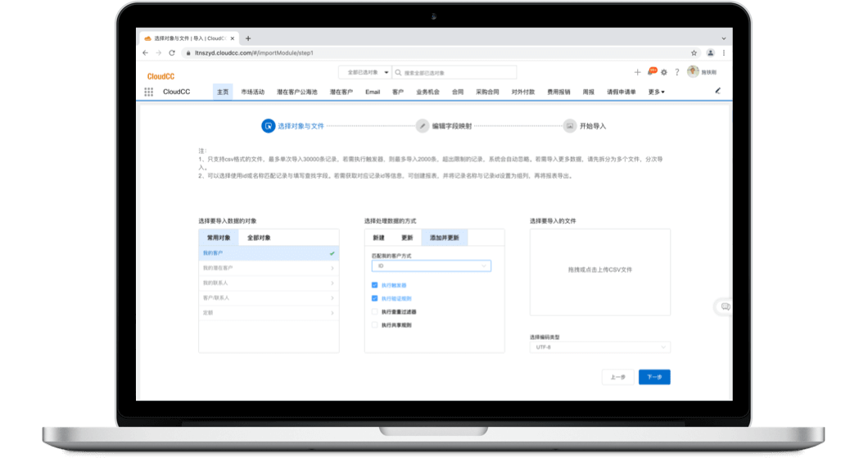Open the settings gear icon
This screenshot has height=458, width=868.
point(664,73)
